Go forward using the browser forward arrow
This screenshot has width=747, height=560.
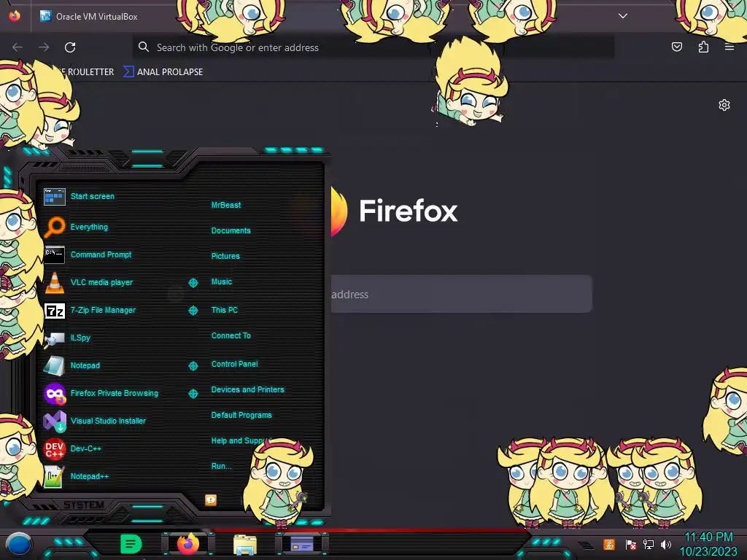tap(44, 47)
